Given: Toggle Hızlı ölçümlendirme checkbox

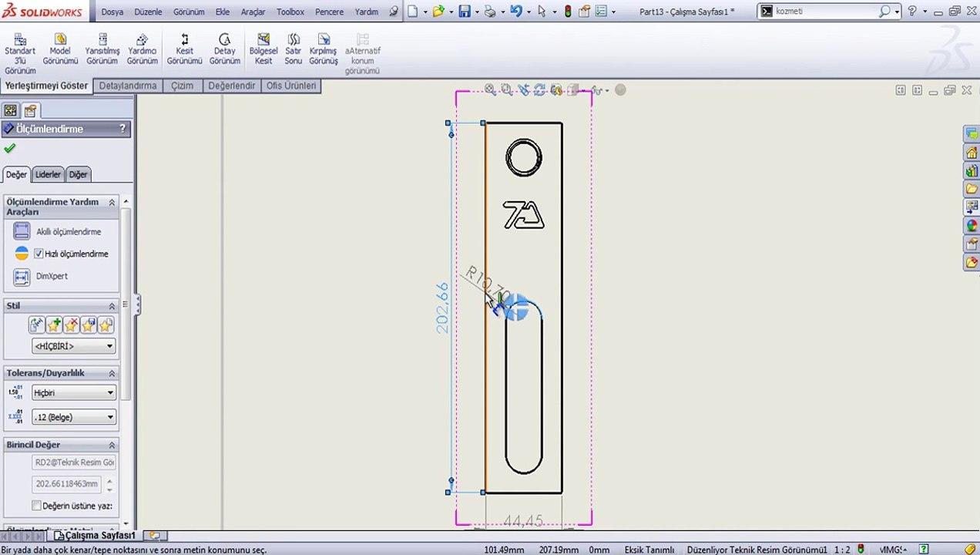Looking at the screenshot, I should click(39, 254).
